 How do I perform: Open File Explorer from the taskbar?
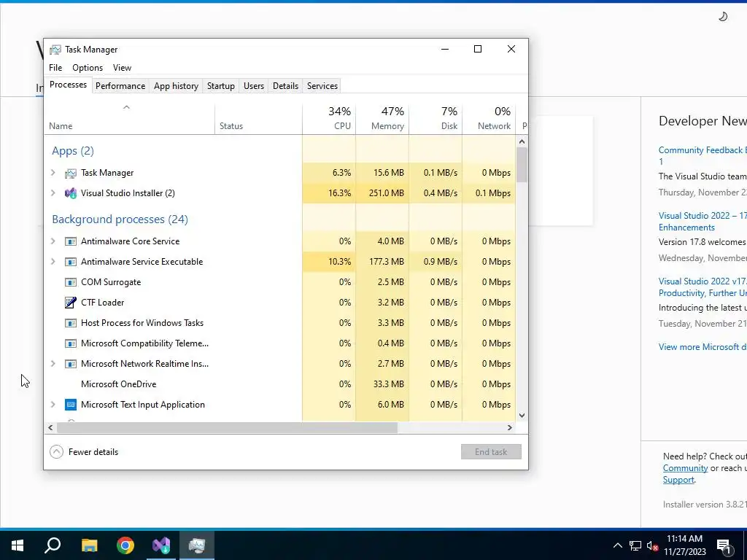click(x=89, y=545)
